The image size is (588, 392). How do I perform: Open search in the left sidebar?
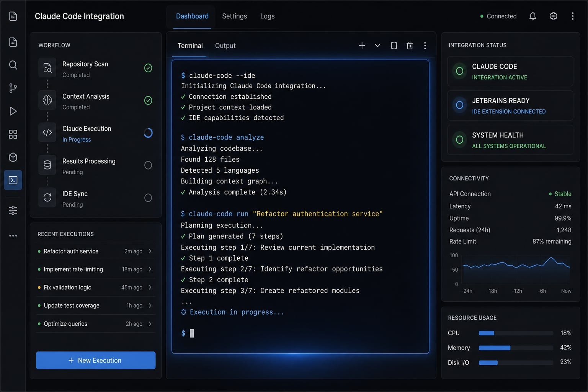point(13,65)
